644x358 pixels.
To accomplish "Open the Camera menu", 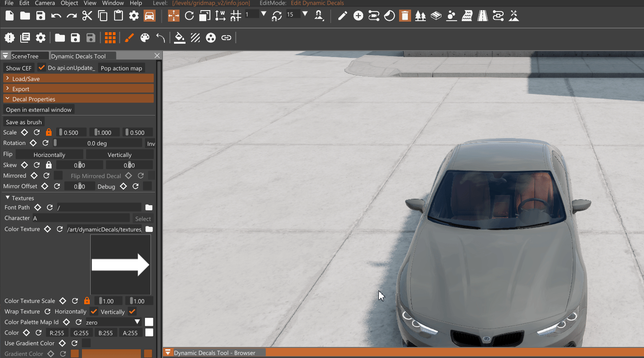I will click(x=45, y=3).
